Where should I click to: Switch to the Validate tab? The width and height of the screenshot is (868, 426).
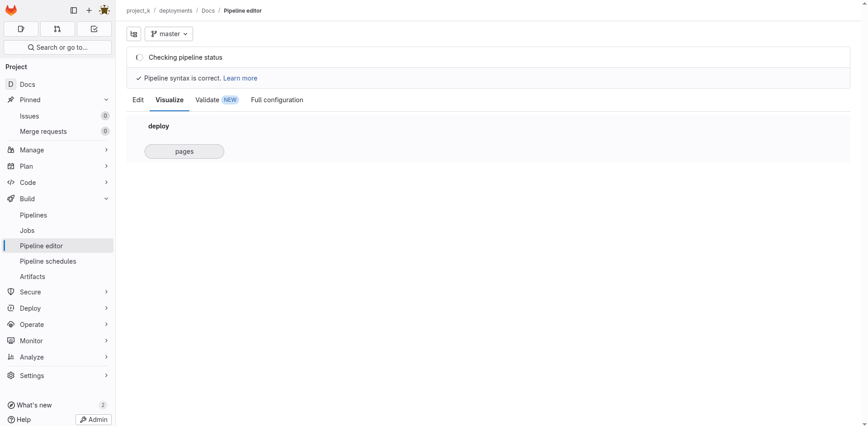coord(207,100)
